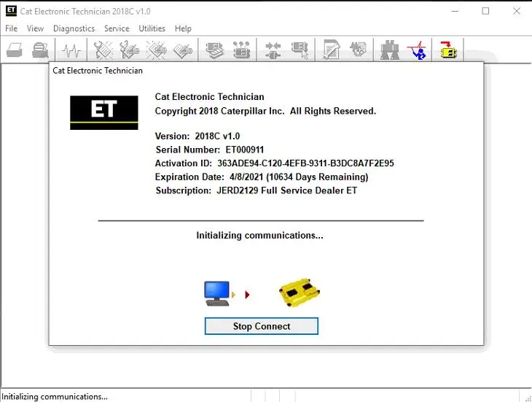
Task: Open the Service menu
Action: 117,28
